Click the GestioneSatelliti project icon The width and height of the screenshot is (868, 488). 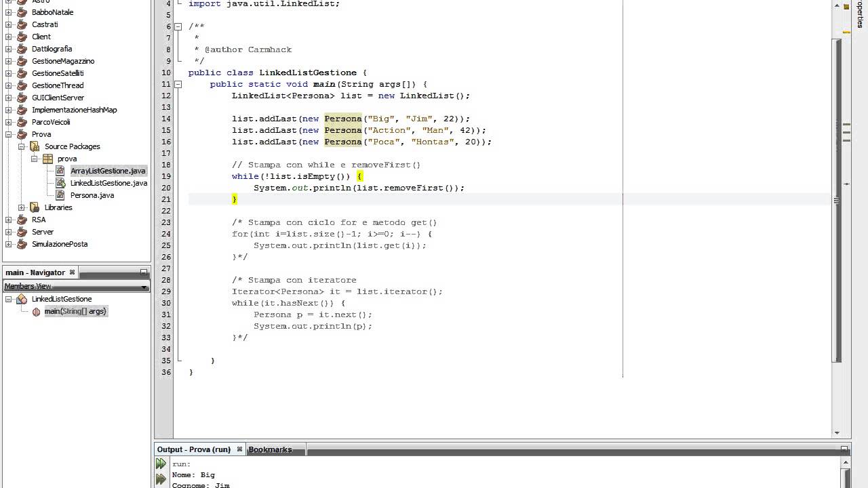[22, 73]
